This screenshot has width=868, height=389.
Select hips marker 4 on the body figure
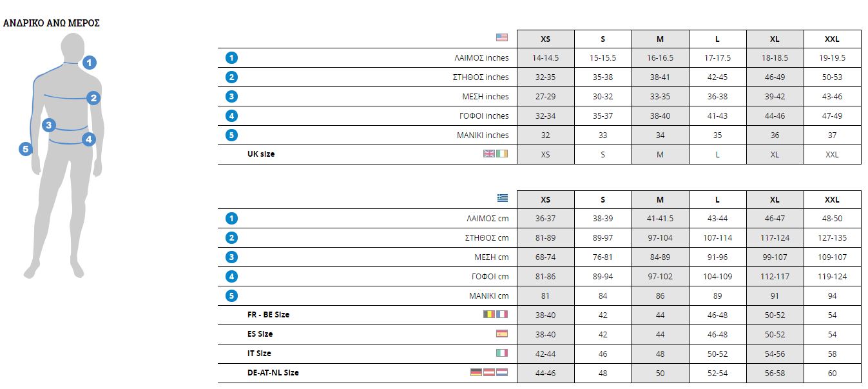[x=89, y=139]
